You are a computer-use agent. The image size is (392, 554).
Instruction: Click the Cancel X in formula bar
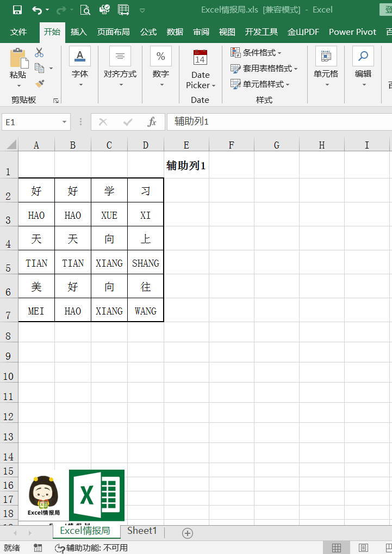[x=103, y=122]
